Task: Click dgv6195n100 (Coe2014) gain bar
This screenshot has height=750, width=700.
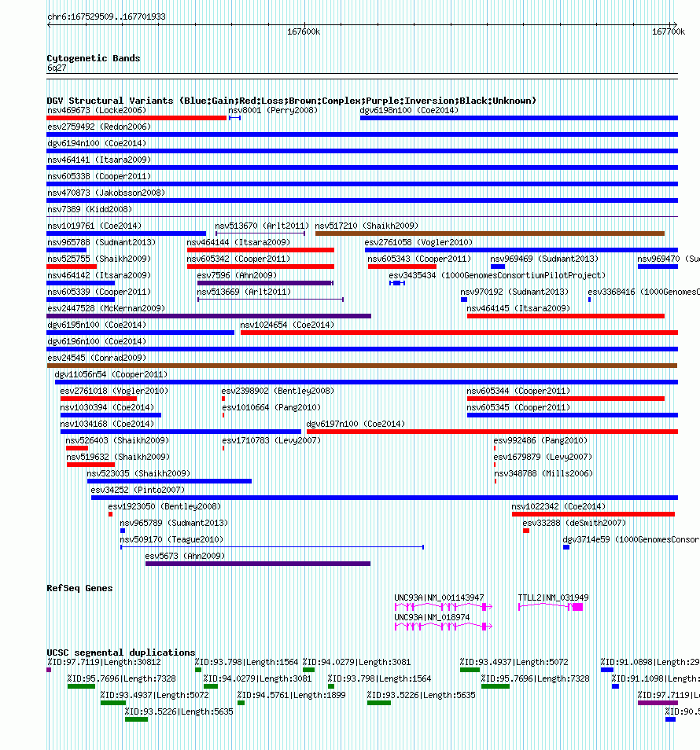Action: [x=140, y=333]
